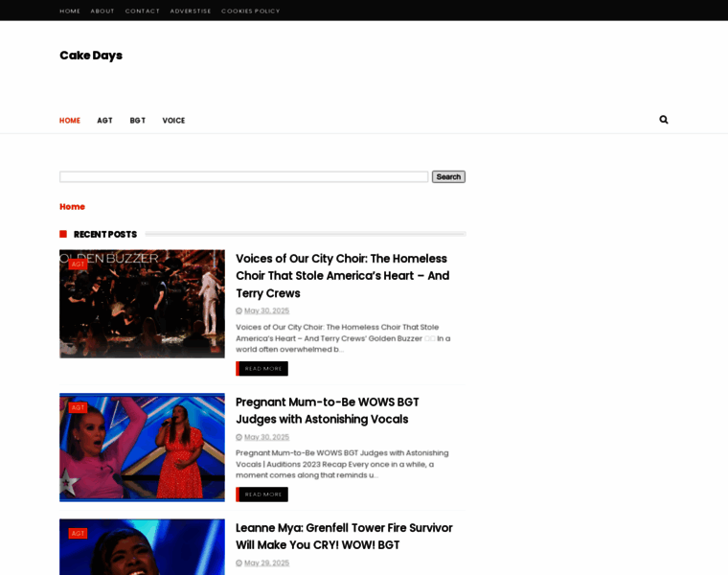The width and height of the screenshot is (728, 575).
Task: Click Read More under the choir article
Action: pos(262,369)
